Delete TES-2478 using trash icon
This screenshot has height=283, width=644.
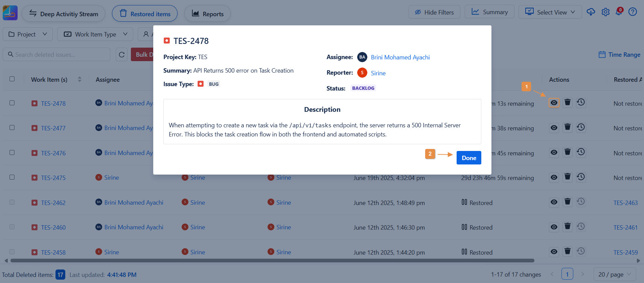pyautogui.click(x=567, y=103)
